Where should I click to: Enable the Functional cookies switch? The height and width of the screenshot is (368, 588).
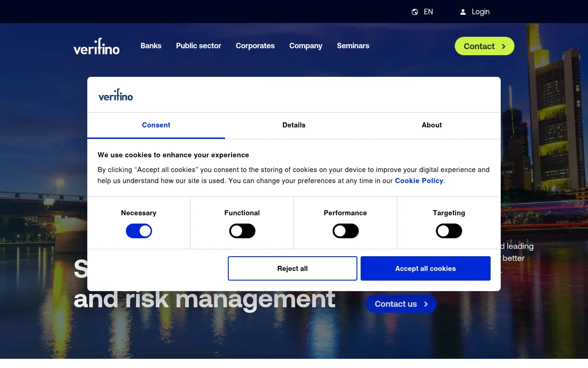coord(242,231)
